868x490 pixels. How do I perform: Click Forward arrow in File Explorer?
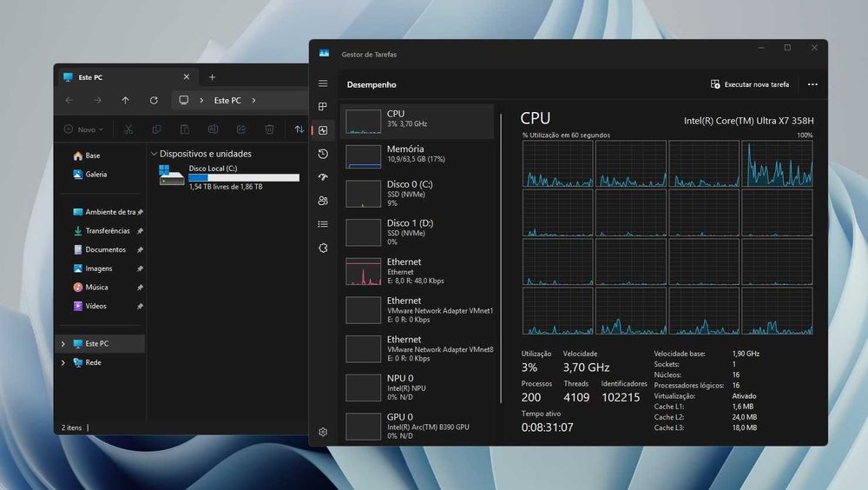tap(97, 100)
